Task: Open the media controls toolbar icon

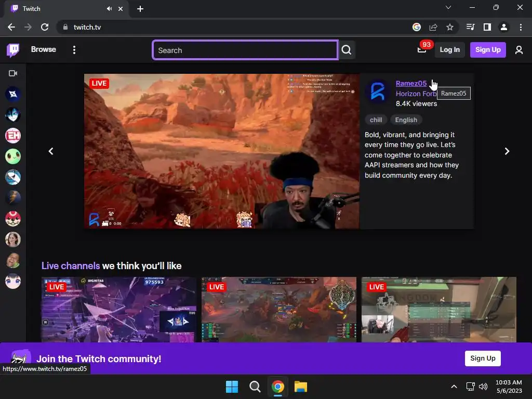Action: click(x=471, y=27)
